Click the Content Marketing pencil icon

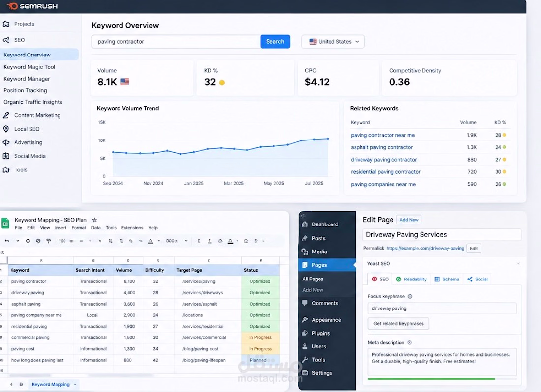click(6, 115)
